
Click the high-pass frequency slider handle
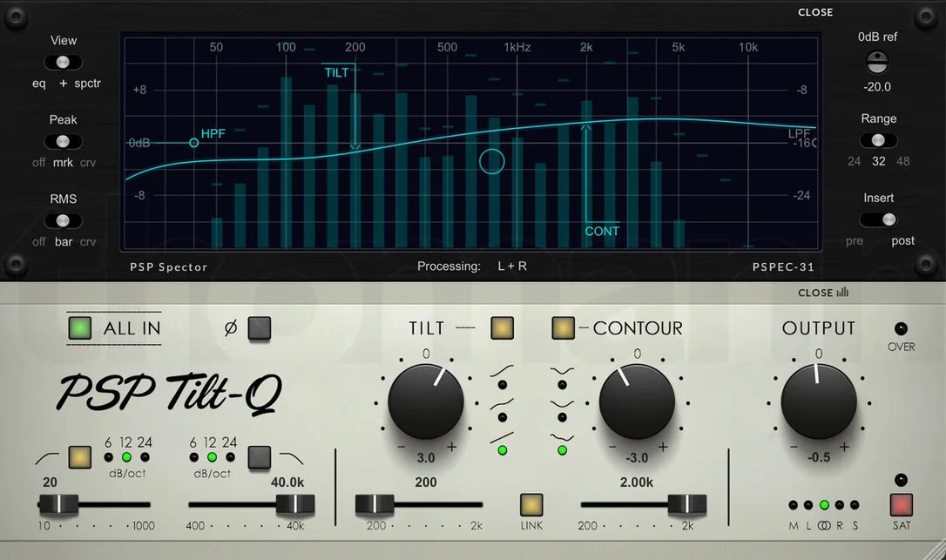pyautogui.click(x=58, y=504)
